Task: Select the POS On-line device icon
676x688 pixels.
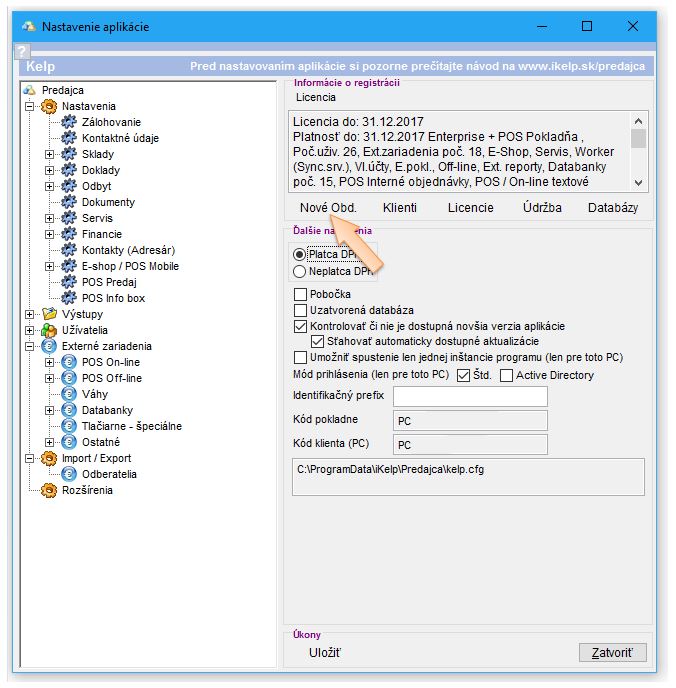Action: 69,362
